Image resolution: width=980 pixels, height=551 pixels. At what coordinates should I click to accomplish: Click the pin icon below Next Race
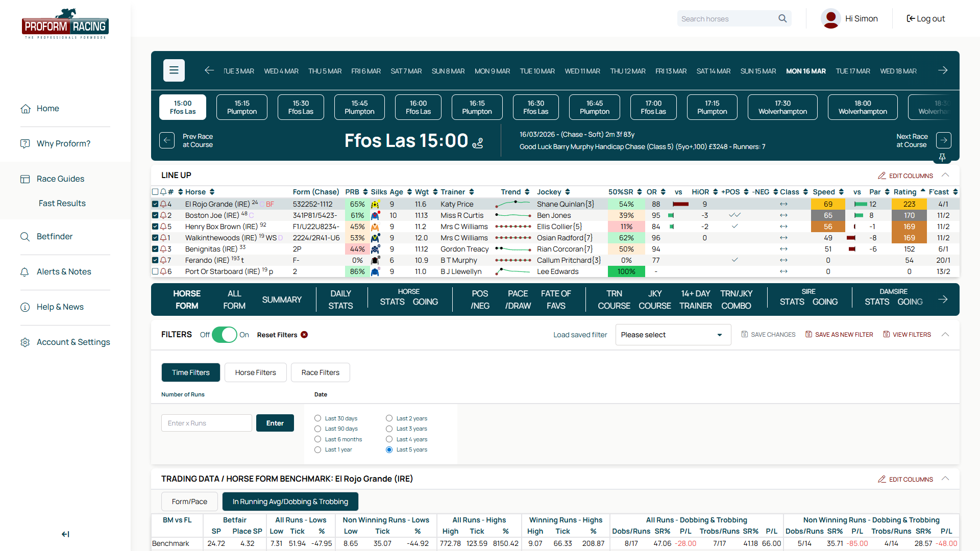942,158
